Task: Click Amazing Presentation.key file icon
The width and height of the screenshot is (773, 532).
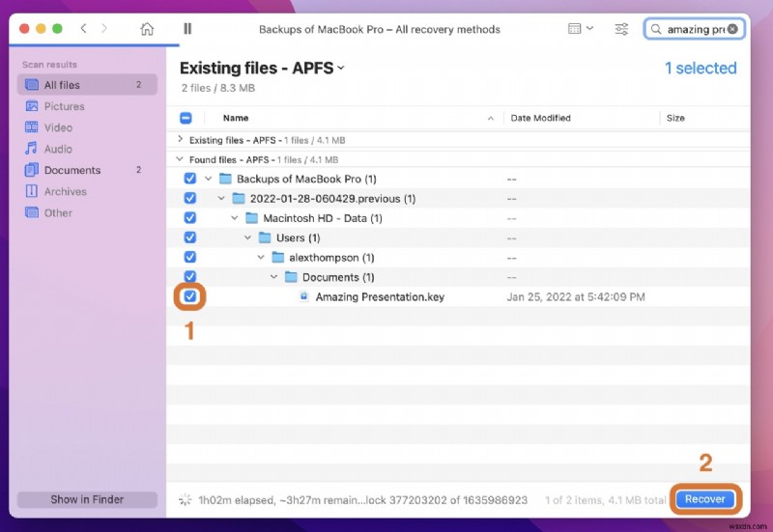Action: 304,296
